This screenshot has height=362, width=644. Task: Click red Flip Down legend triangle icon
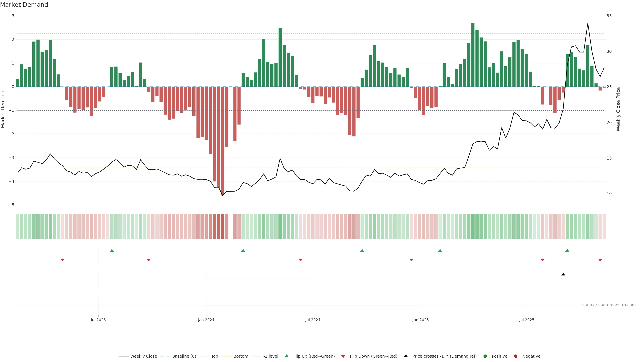pyautogui.click(x=343, y=356)
